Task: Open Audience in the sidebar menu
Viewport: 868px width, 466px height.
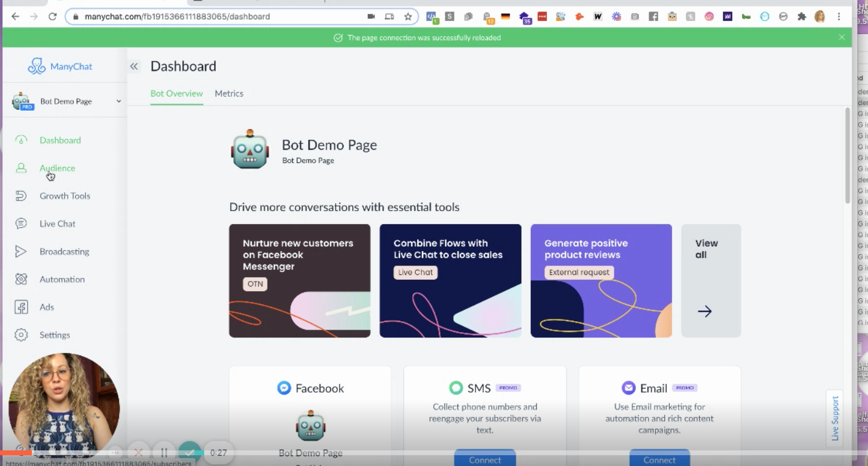Action: (x=58, y=168)
